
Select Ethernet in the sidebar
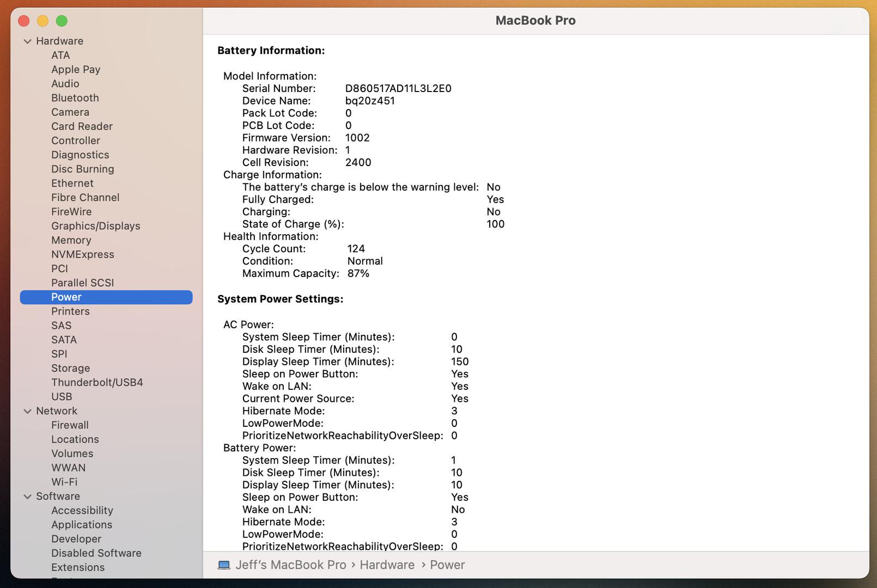click(x=72, y=183)
